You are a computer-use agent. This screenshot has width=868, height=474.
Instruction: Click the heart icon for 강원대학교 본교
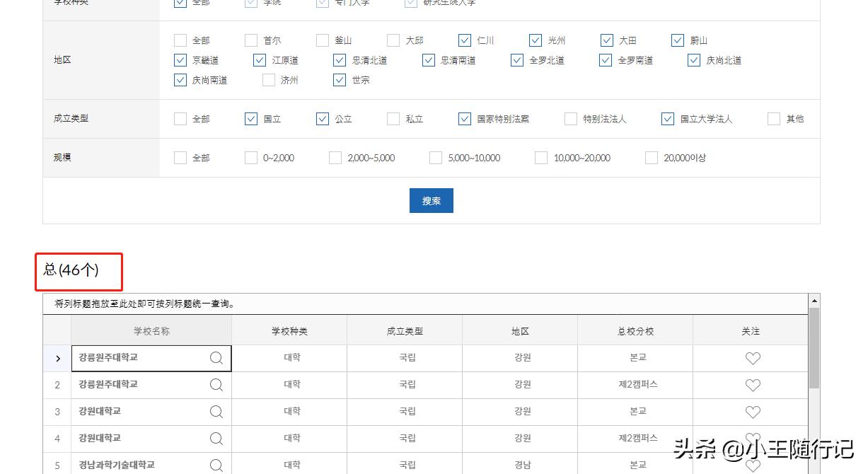tap(752, 412)
